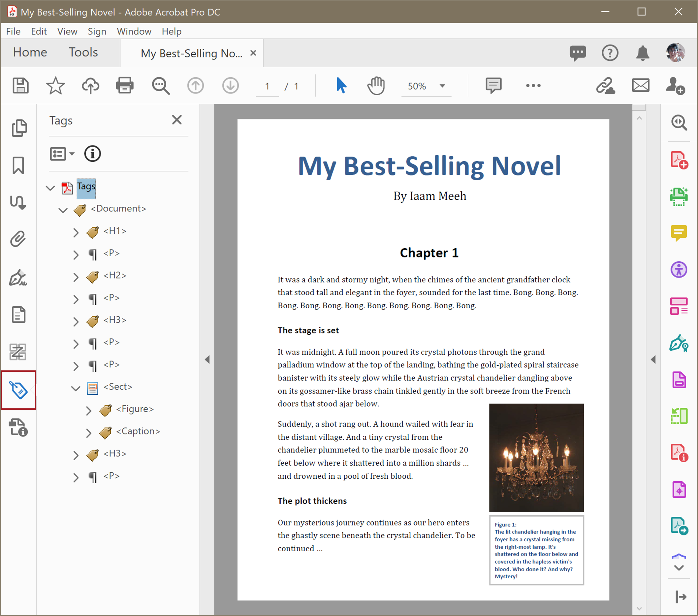Open Create PDF tool in right pane

(679, 160)
